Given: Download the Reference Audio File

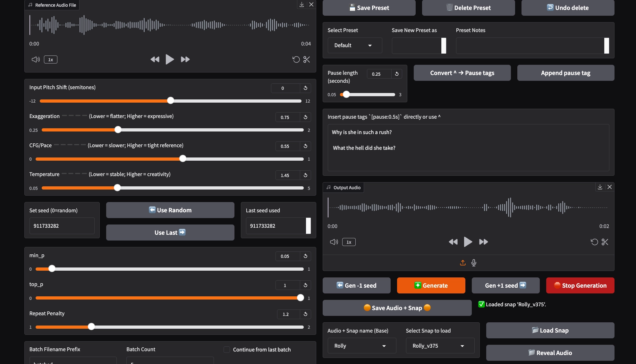Looking at the screenshot, I should tap(301, 4).
